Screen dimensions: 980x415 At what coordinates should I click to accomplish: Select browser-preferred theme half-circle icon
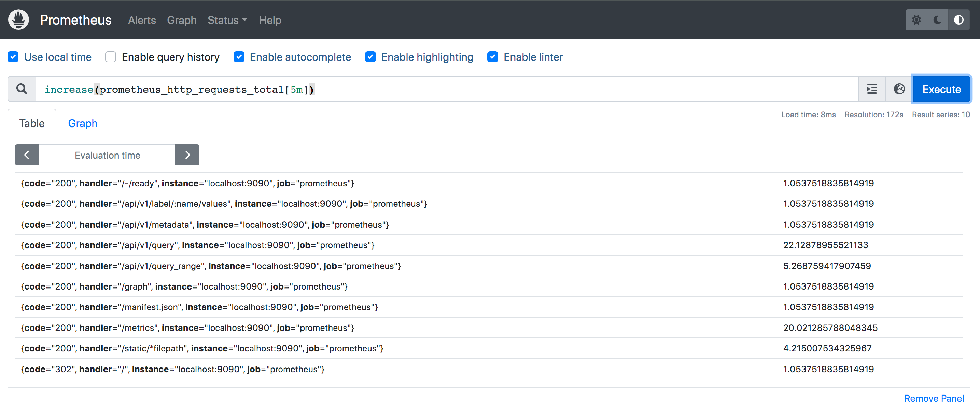[x=958, y=20]
